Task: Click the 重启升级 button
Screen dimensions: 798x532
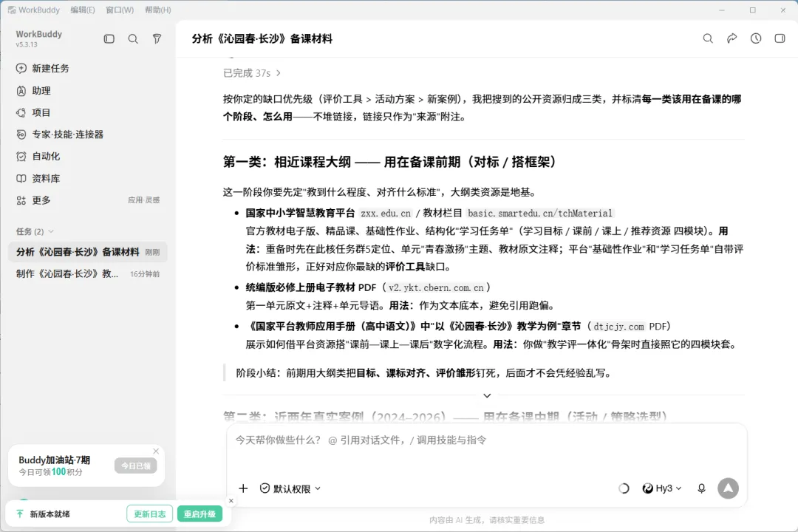Action: (199, 514)
